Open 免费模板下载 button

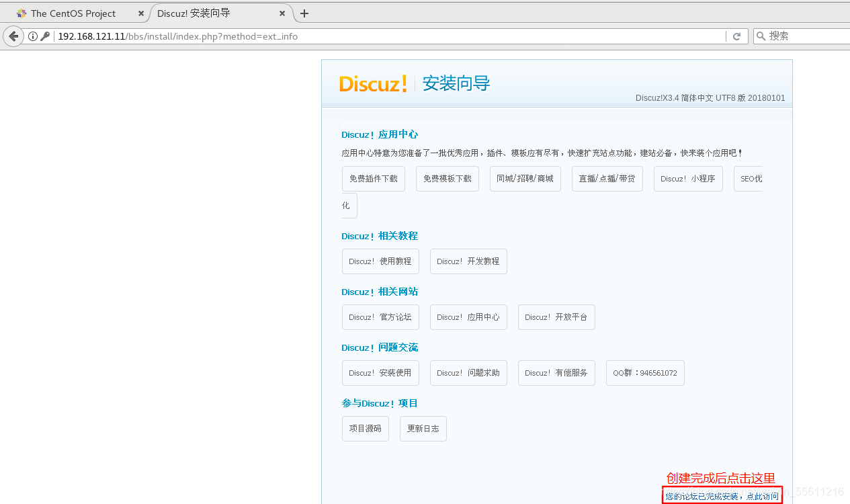tap(448, 179)
